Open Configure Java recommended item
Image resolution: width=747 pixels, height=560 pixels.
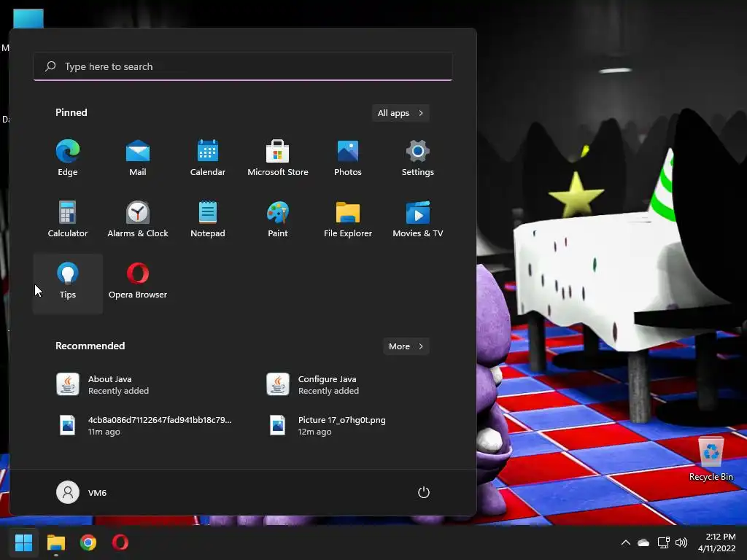click(x=348, y=385)
